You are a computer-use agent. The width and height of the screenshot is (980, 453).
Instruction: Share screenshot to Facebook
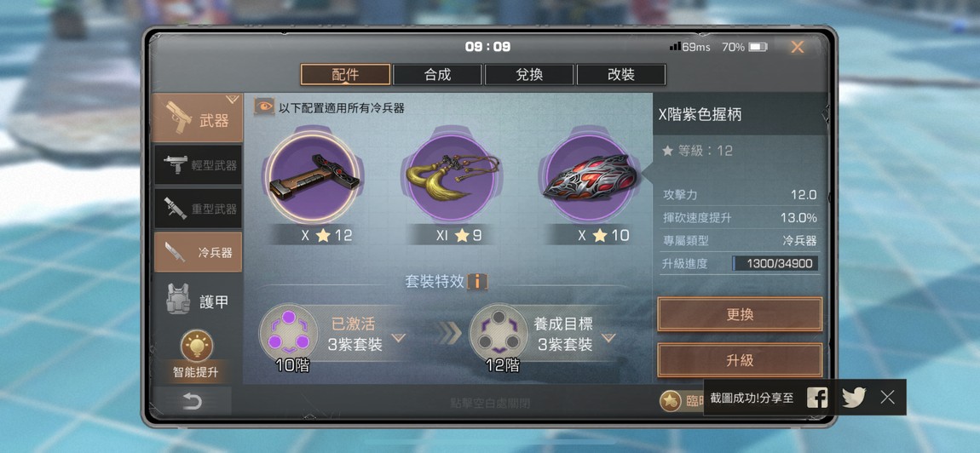817,398
